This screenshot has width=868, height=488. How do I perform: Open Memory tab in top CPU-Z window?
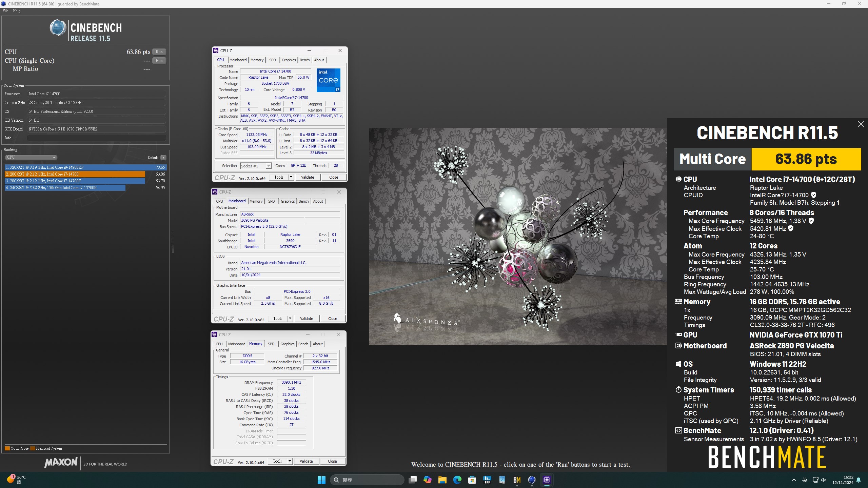257,60
